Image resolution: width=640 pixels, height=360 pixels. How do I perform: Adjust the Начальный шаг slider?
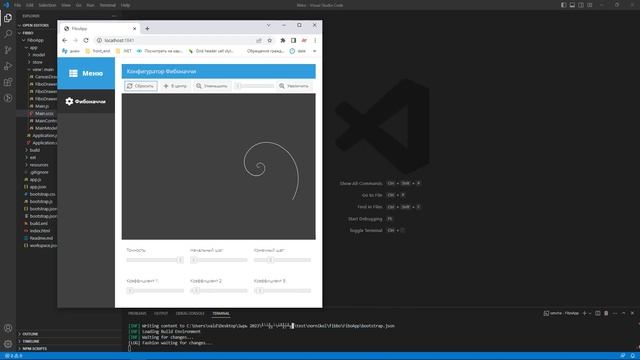click(x=219, y=260)
